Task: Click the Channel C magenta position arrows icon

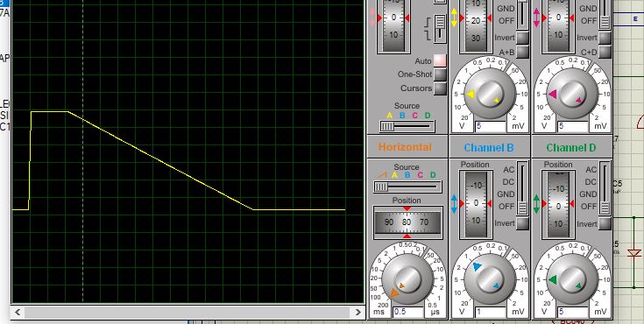Action: coord(536,18)
